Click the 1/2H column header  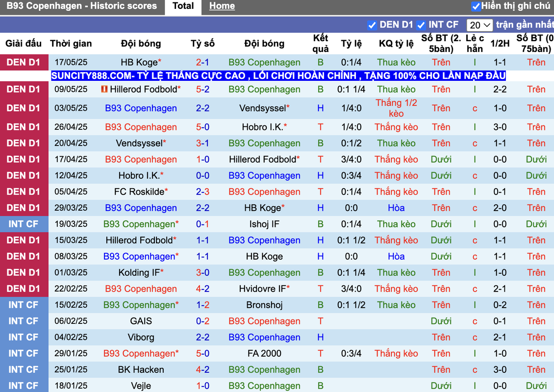point(500,44)
